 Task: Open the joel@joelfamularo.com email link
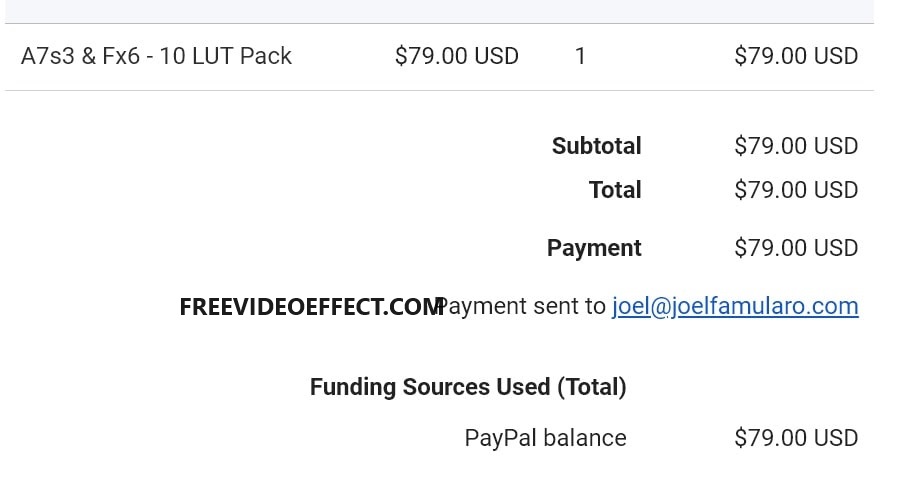tap(735, 306)
